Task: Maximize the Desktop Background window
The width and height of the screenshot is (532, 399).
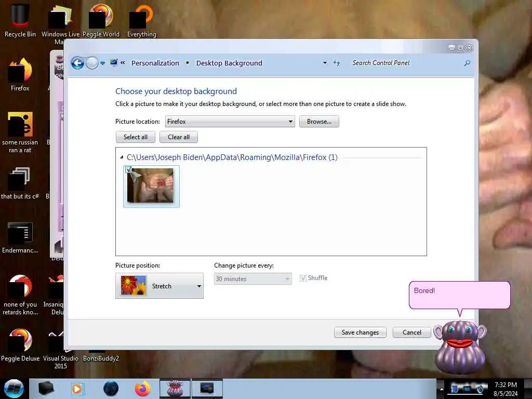Action: (x=460, y=48)
